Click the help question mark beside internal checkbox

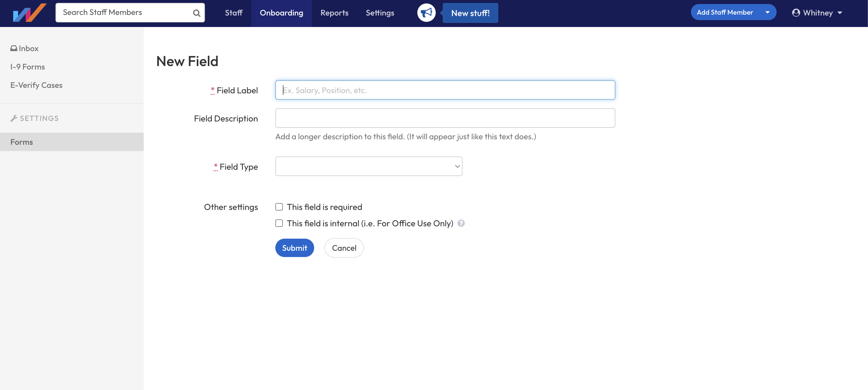point(461,223)
